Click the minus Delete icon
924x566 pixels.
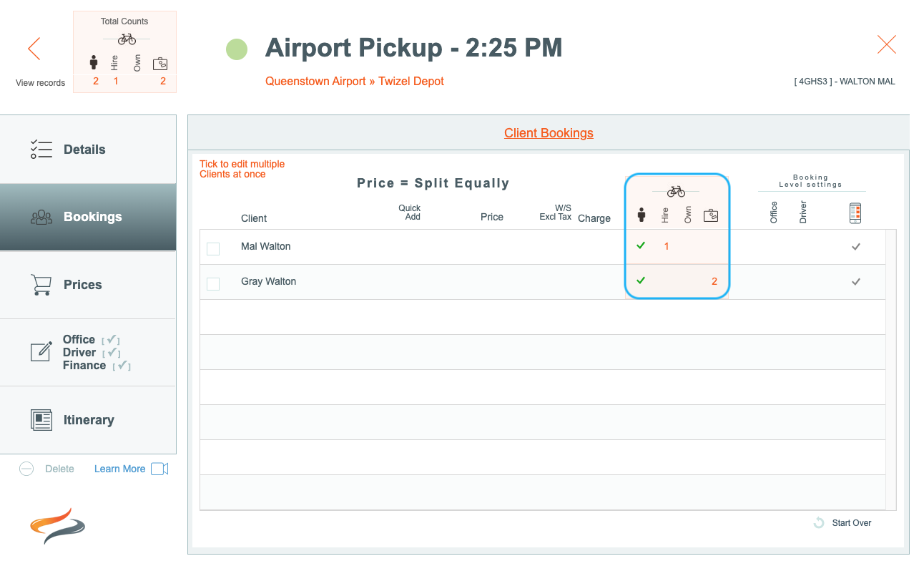pos(26,469)
